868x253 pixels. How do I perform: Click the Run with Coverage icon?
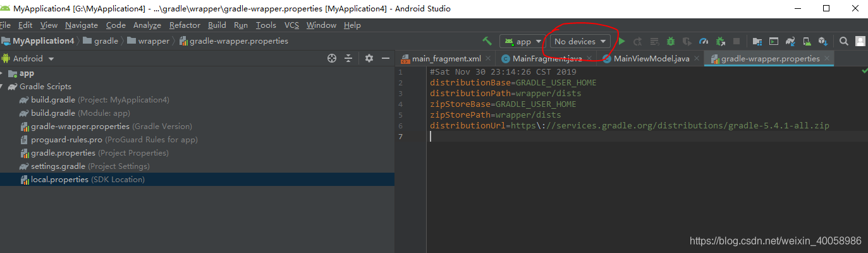coord(687,41)
